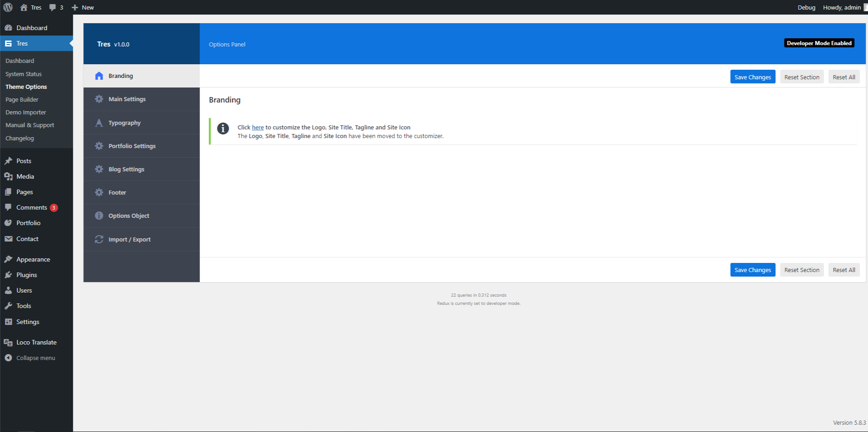The width and height of the screenshot is (868, 432).
Task: Click '22 queries in 0.312 seconds' text
Action: [479, 295]
